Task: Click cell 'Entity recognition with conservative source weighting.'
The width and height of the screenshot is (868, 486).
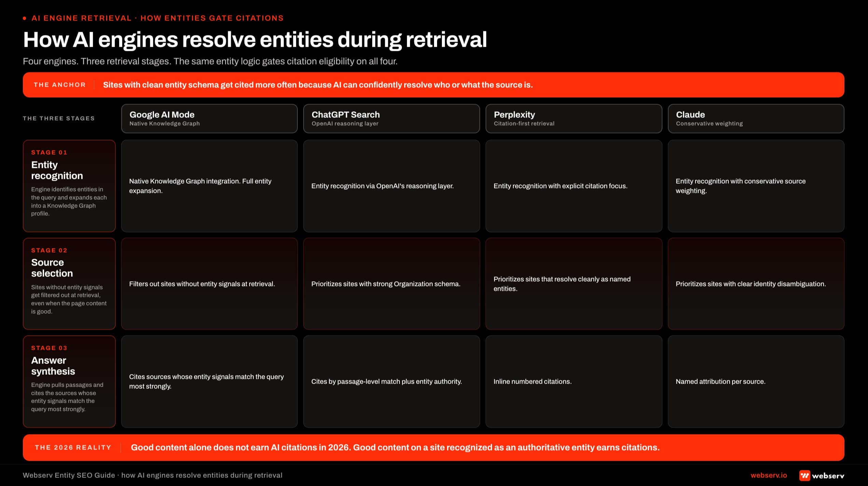Action: pyautogui.click(x=756, y=186)
